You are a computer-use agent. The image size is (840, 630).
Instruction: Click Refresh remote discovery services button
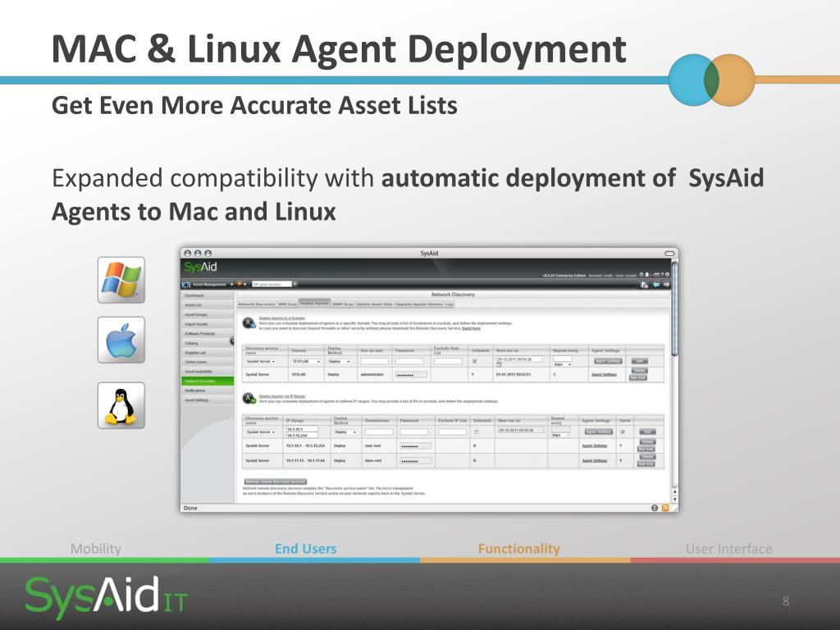point(276,482)
